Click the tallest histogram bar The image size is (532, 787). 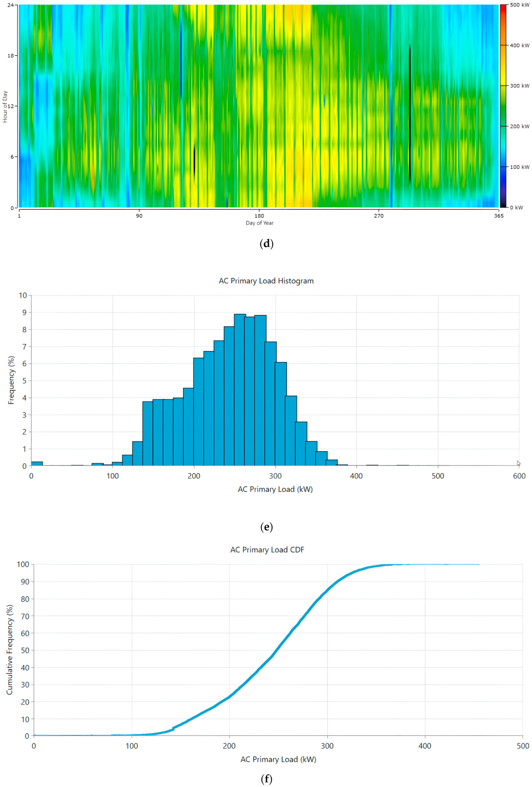click(240, 389)
